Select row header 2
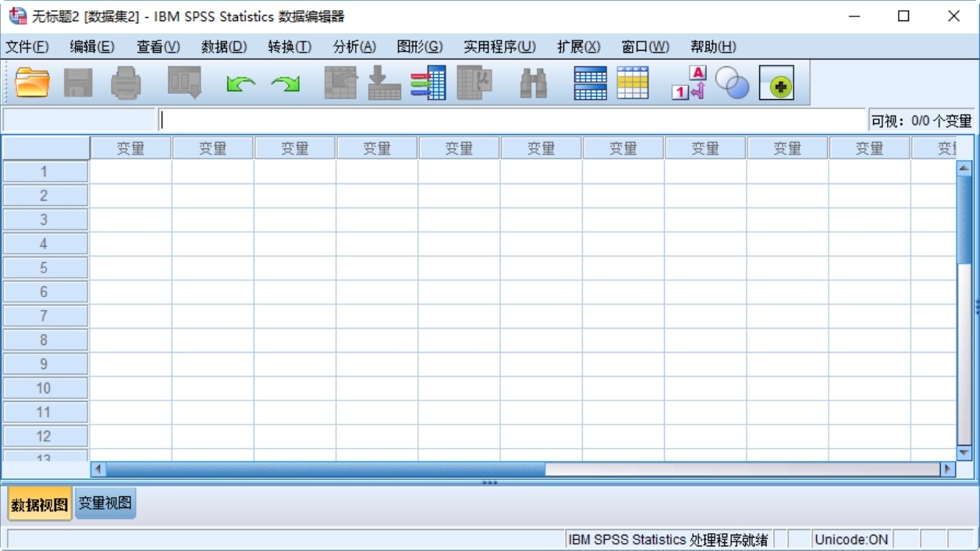Screen dimensions: 980x551 tap(45, 196)
